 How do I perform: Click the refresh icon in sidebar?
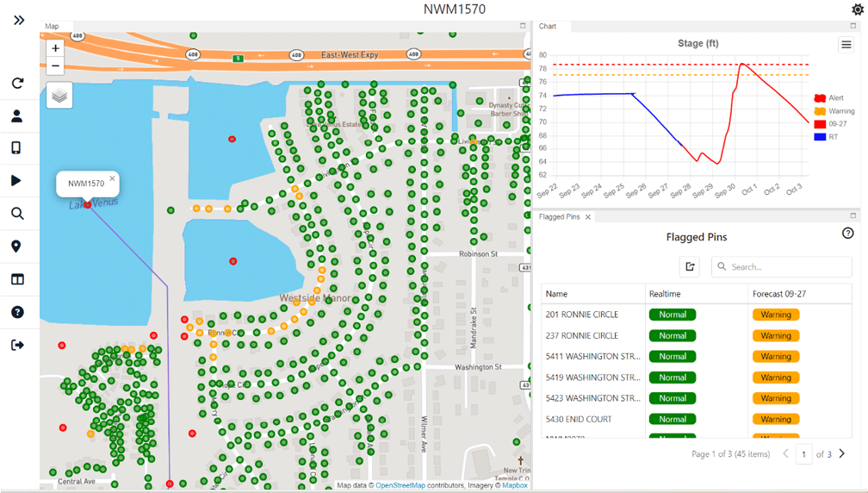coord(18,83)
